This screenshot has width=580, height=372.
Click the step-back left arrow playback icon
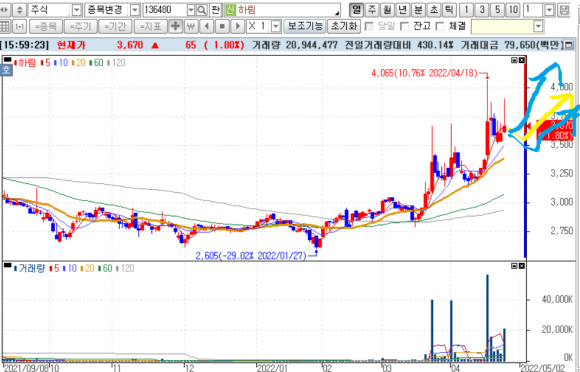206,26
